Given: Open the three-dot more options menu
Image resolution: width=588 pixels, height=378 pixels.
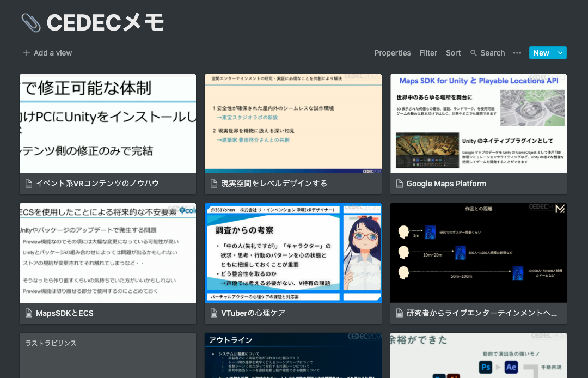Looking at the screenshot, I should [517, 53].
